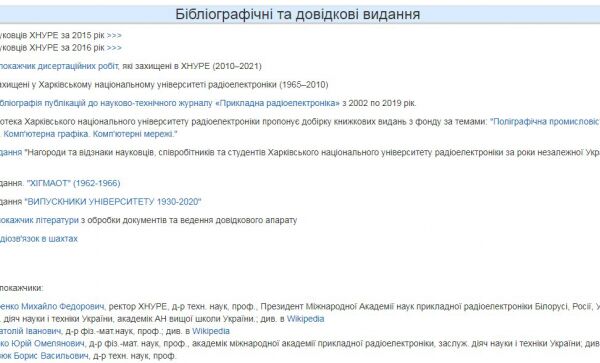This screenshot has width=600, height=363.
Task: Open the Юрій Омелянович person link
Action: pos(42,343)
